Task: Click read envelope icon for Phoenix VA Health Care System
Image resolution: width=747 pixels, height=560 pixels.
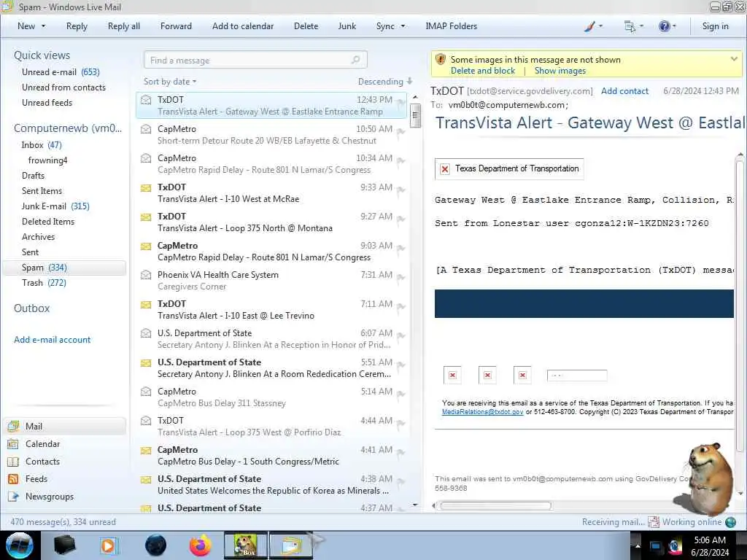Action: pyautogui.click(x=146, y=275)
